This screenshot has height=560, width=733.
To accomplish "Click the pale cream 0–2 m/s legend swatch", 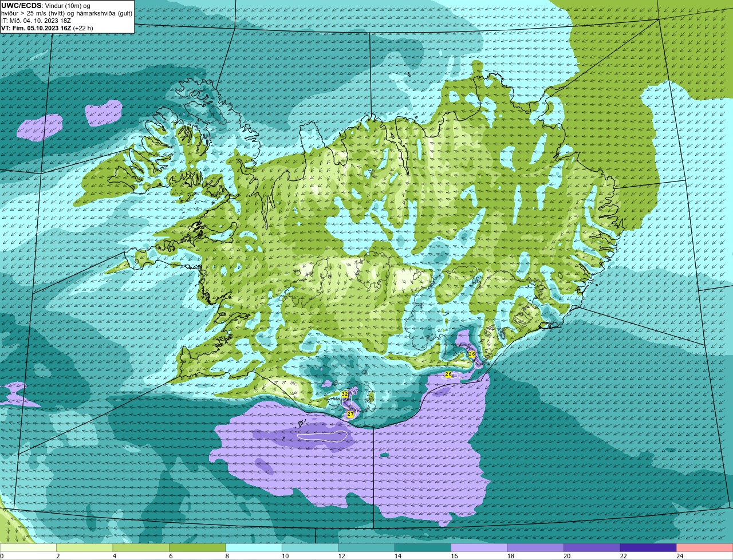I will click(x=29, y=548).
